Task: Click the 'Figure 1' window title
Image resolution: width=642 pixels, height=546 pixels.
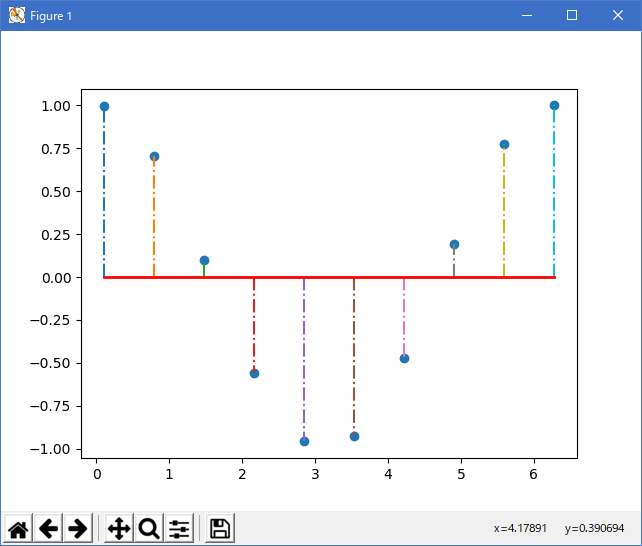Action: (51, 16)
